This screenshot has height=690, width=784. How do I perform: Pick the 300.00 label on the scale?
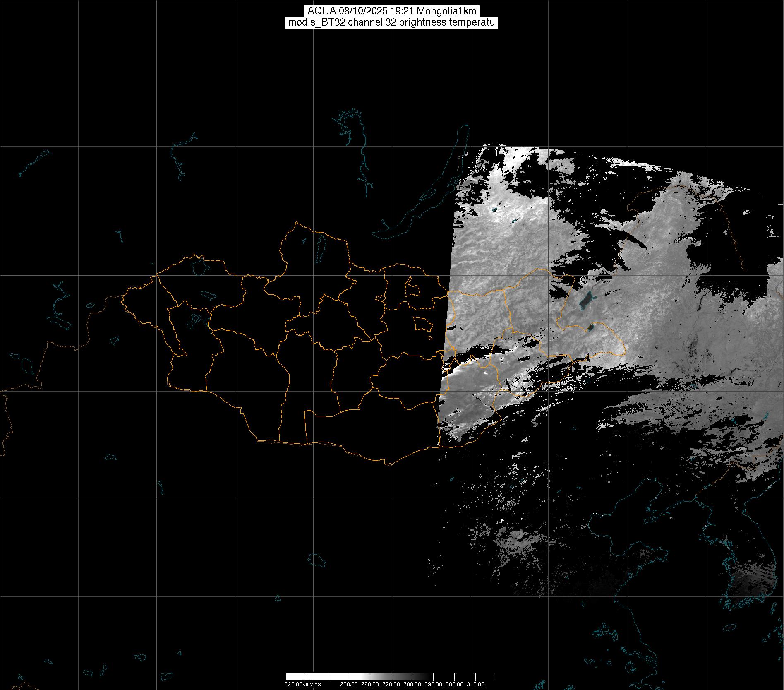[x=455, y=684]
